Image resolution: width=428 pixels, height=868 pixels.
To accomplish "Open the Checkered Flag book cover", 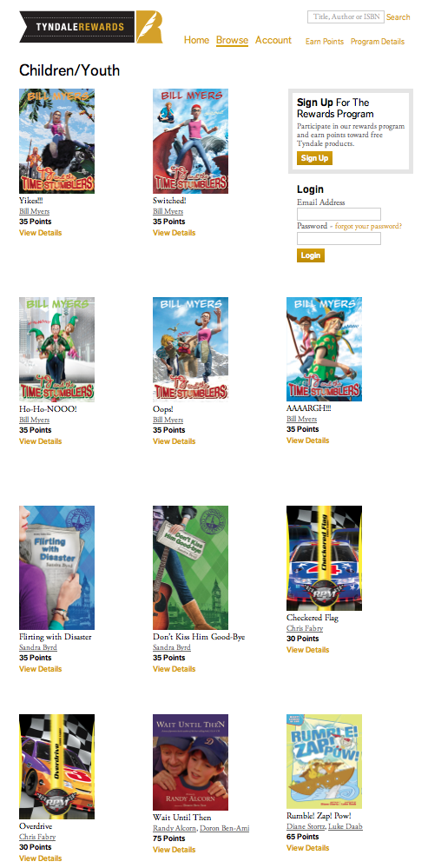I will click(x=324, y=558).
